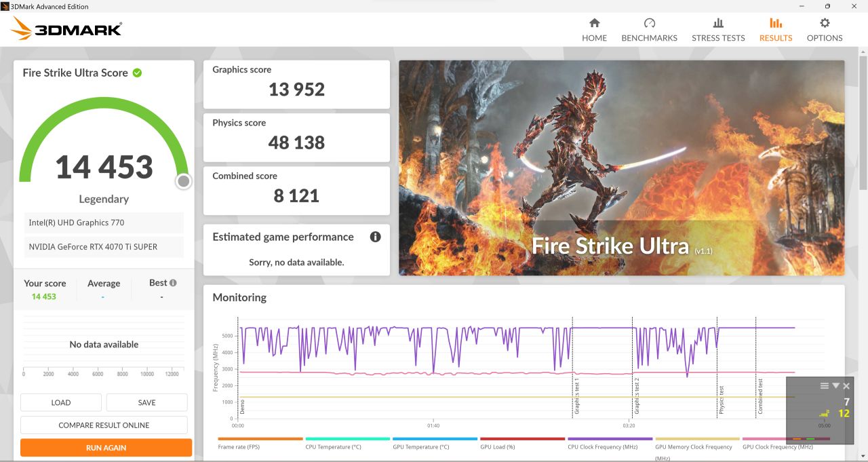Viewport: 868px width, 462px height.
Task: Switch to the Results tab
Action: [x=776, y=30]
